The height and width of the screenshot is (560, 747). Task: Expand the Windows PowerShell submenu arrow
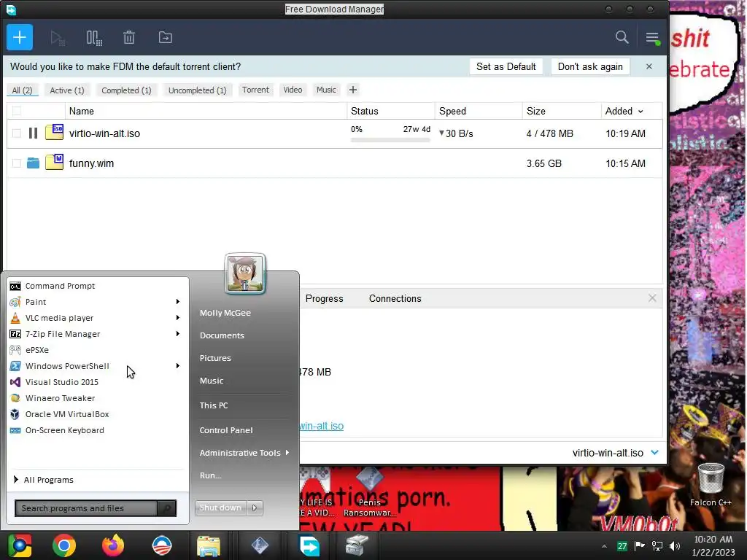178,366
